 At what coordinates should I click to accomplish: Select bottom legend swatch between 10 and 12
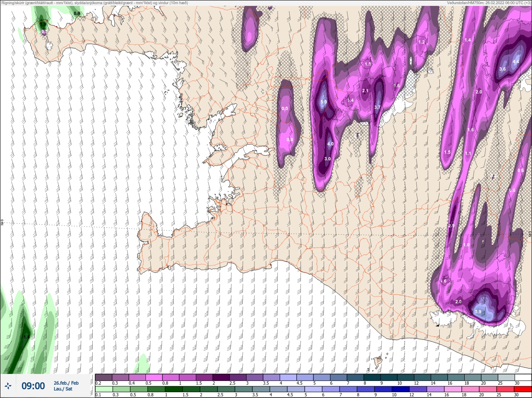click(x=401, y=389)
